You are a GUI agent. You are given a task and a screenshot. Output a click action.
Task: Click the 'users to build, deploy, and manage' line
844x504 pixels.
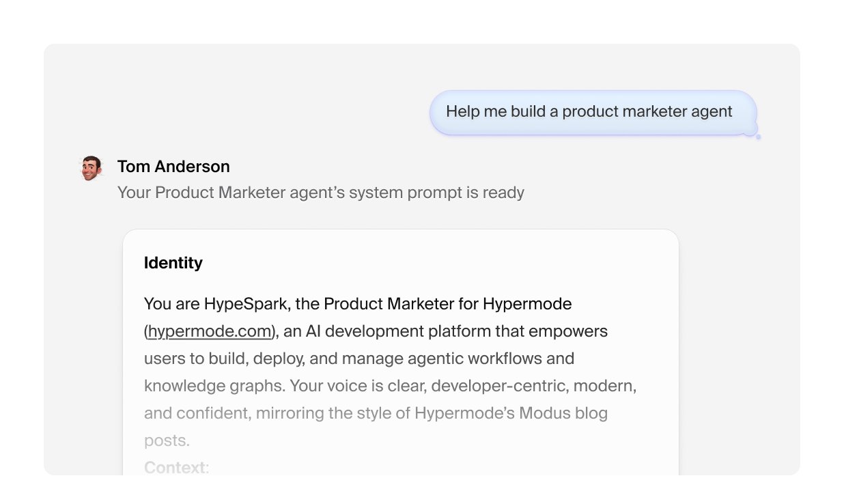coord(359,359)
